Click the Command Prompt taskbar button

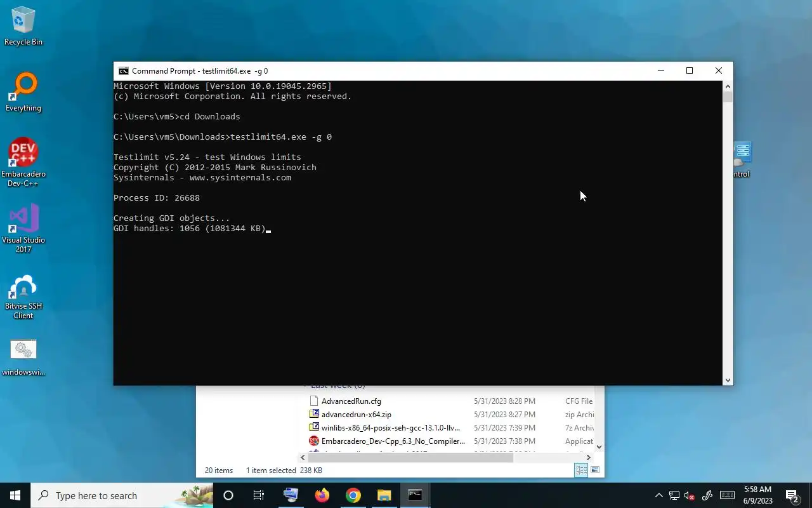click(415, 495)
